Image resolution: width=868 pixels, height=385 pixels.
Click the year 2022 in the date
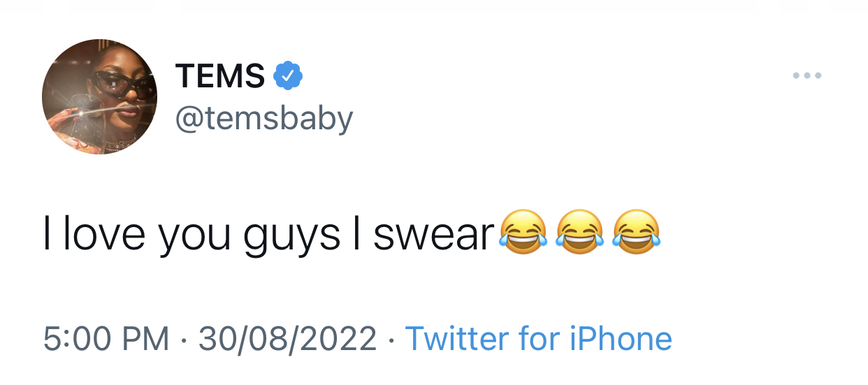(338, 339)
